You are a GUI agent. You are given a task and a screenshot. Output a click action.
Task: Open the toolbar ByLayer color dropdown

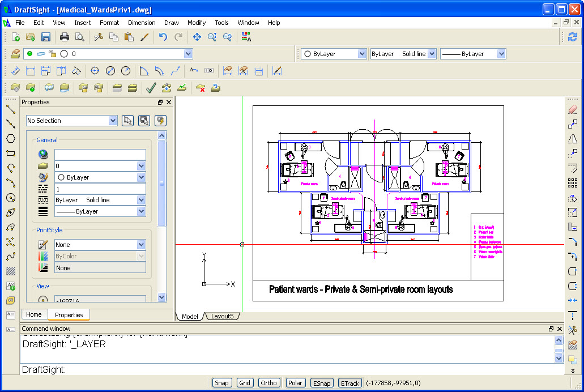coord(361,54)
